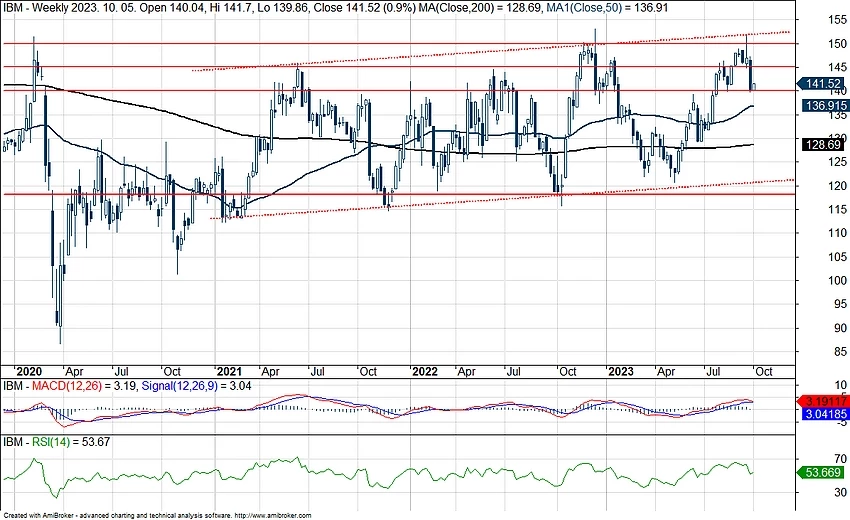
Task: Click the 150 price axis label
Action: 837,44
